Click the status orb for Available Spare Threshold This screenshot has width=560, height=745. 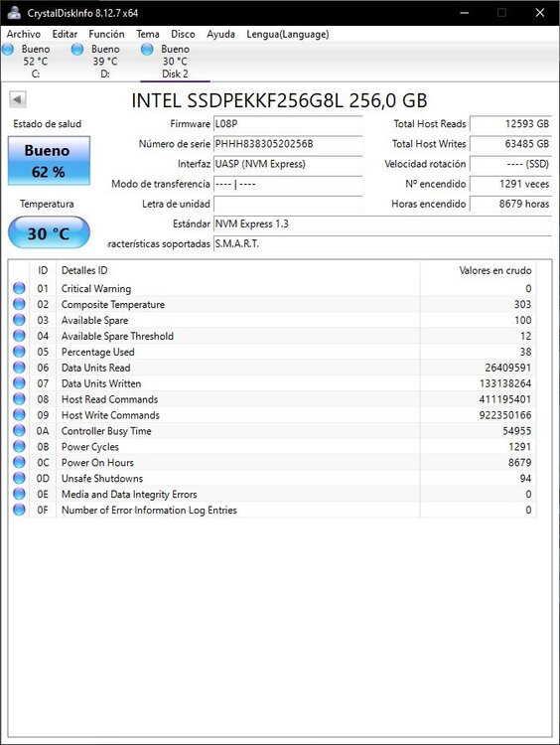(19, 336)
